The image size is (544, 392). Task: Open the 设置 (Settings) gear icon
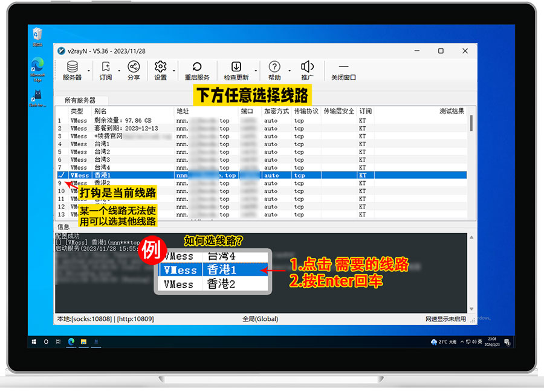point(160,70)
